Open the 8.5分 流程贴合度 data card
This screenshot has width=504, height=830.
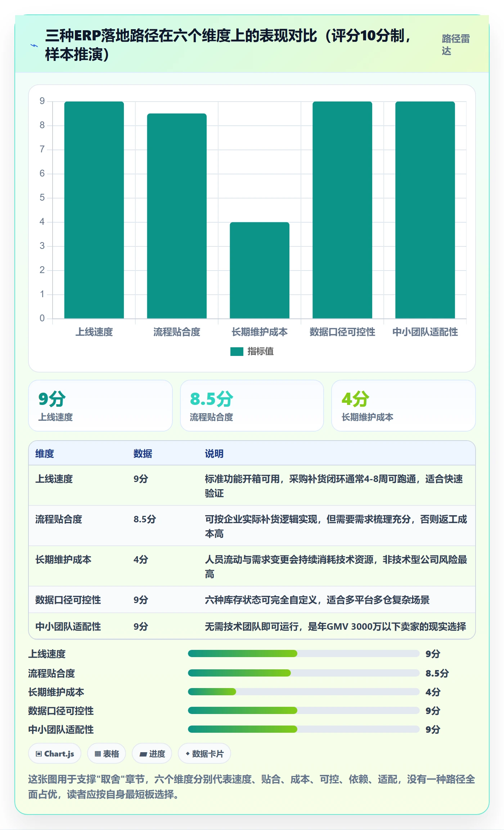(x=252, y=406)
